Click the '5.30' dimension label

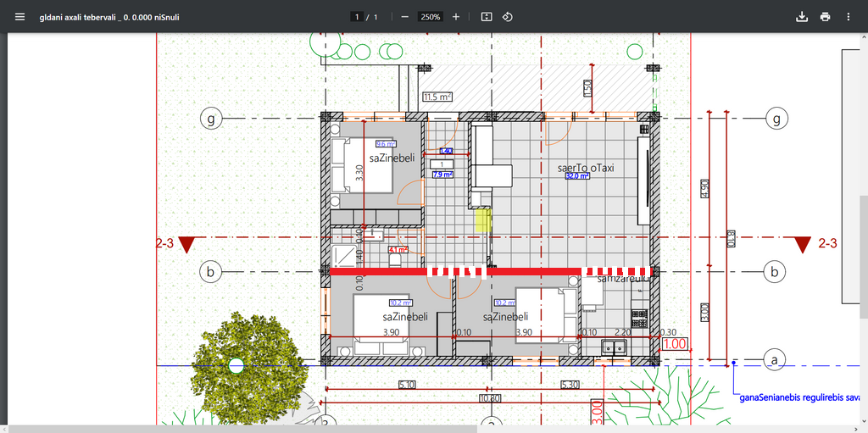(x=570, y=384)
